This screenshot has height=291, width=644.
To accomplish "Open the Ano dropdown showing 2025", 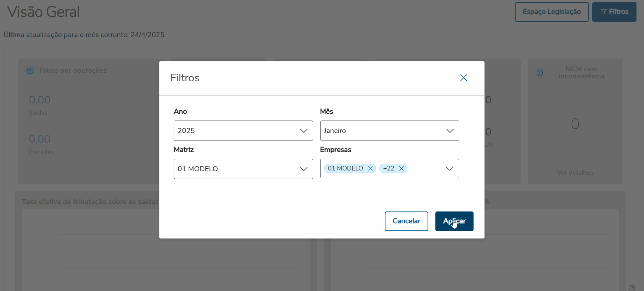I will [243, 131].
